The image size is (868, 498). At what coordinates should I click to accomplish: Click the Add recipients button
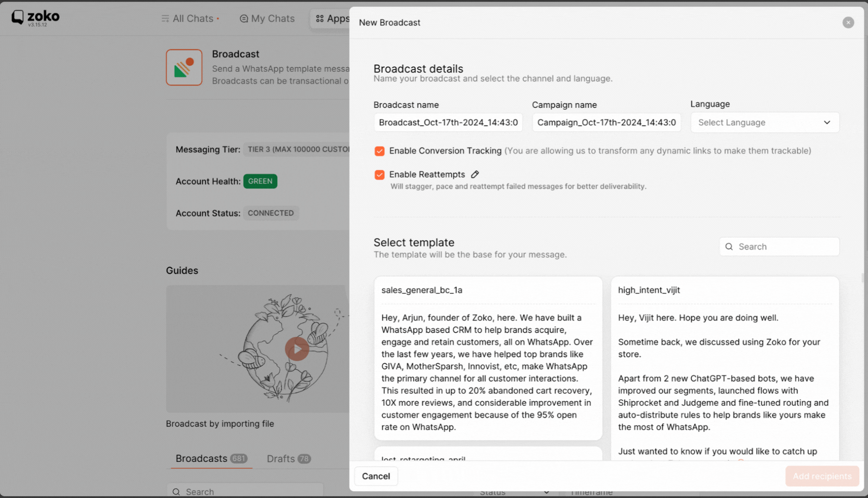click(x=822, y=476)
